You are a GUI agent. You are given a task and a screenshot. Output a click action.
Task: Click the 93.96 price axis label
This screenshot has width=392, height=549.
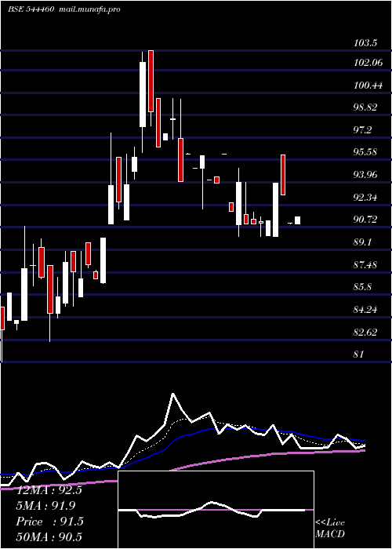(x=365, y=174)
